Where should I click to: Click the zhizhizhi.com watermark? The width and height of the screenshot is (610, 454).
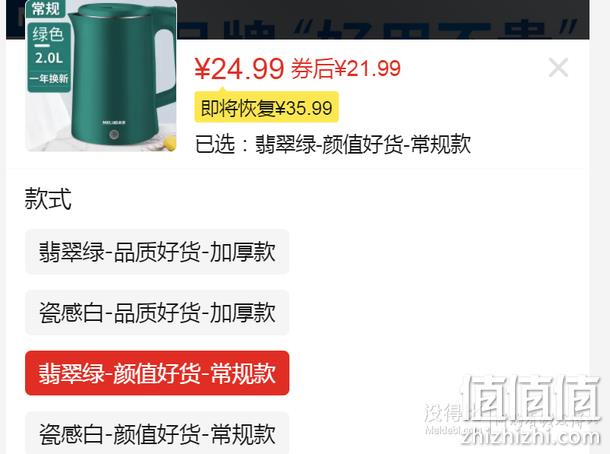click(530, 438)
